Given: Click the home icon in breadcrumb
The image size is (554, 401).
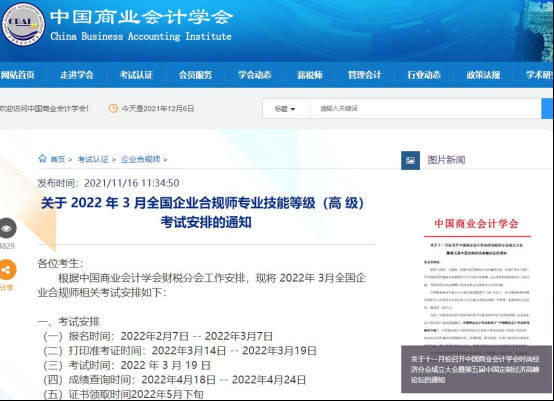Looking at the screenshot, I should (42, 158).
